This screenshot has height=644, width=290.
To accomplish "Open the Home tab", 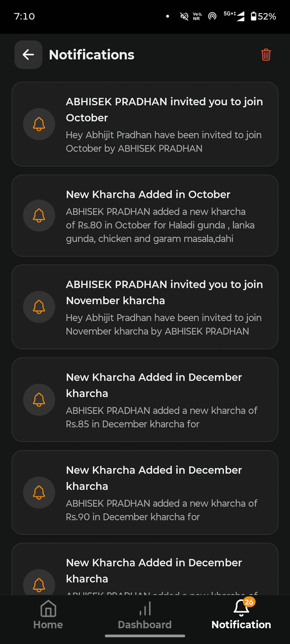I will [48, 615].
